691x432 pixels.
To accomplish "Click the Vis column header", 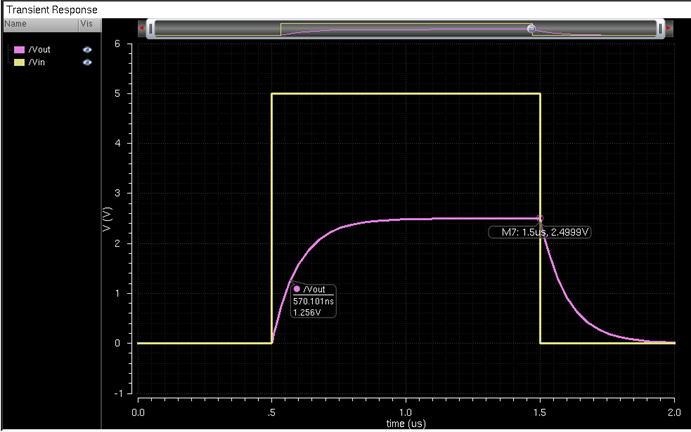I will 86,22.
